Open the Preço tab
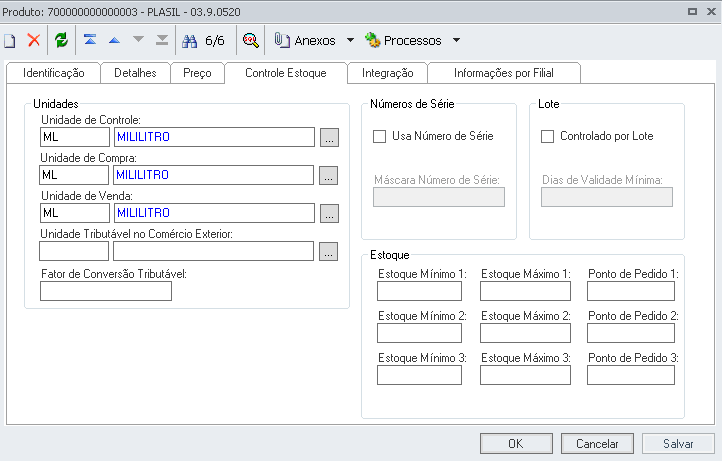The width and height of the screenshot is (722, 461). [x=197, y=73]
